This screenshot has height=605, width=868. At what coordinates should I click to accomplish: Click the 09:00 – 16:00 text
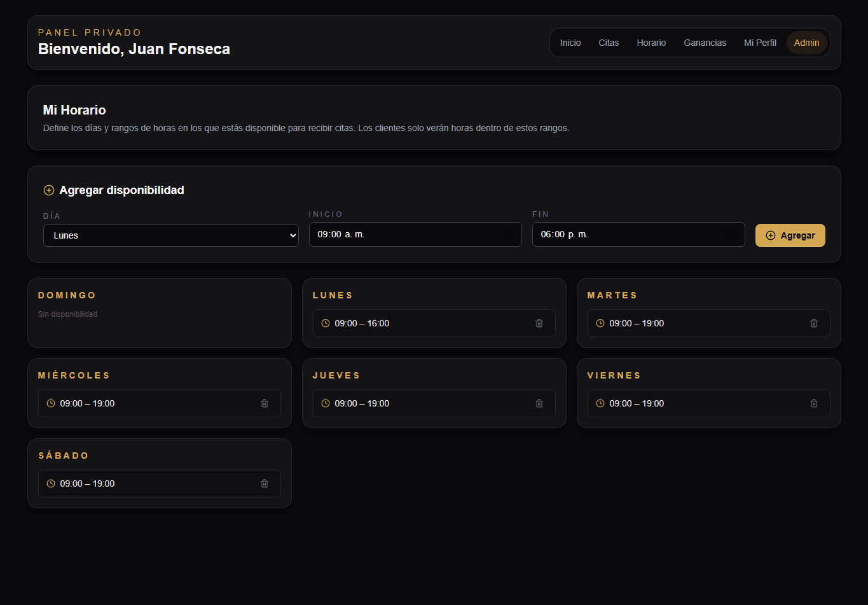click(362, 323)
